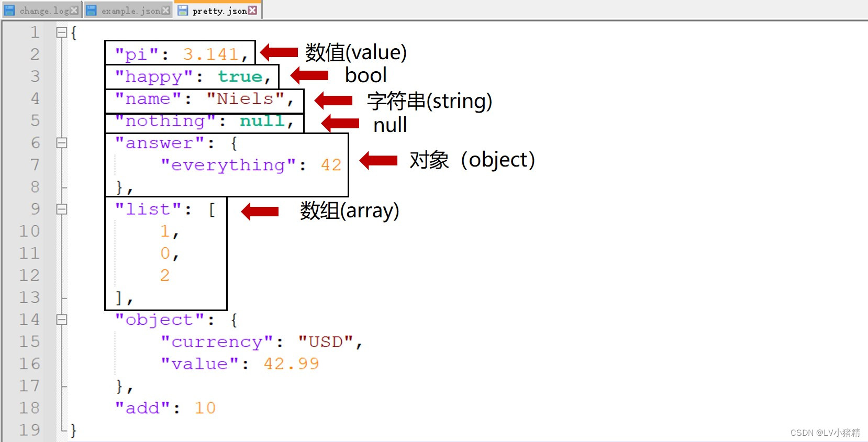Collapse the root brace fold on line 1

pos(62,32)
